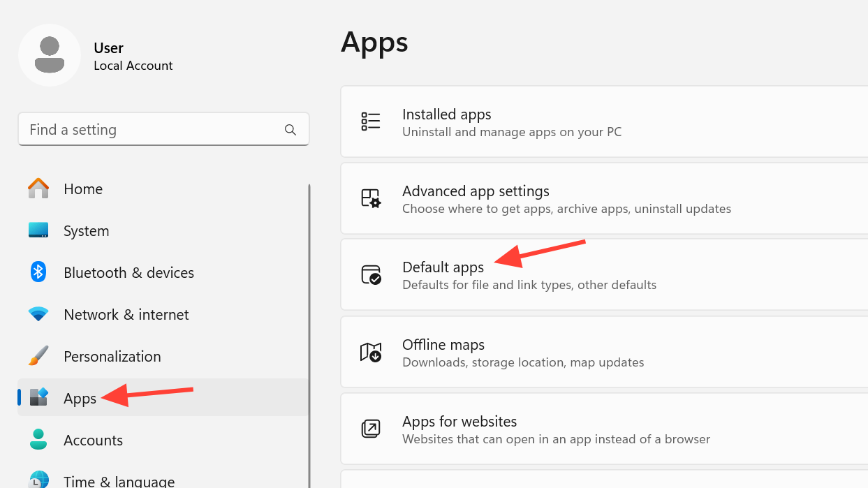Open Network & internet settings
This screenshot has height=488, width=868.
click(126, 315)
